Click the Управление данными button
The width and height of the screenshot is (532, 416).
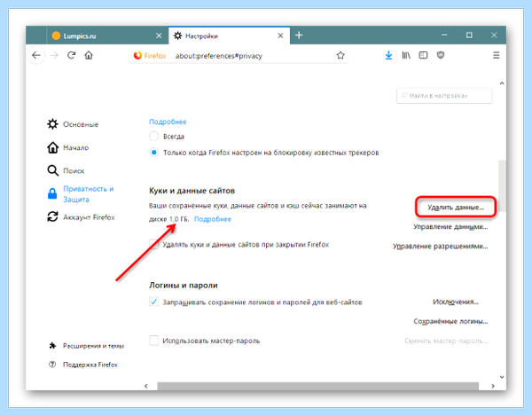[450, 227]
